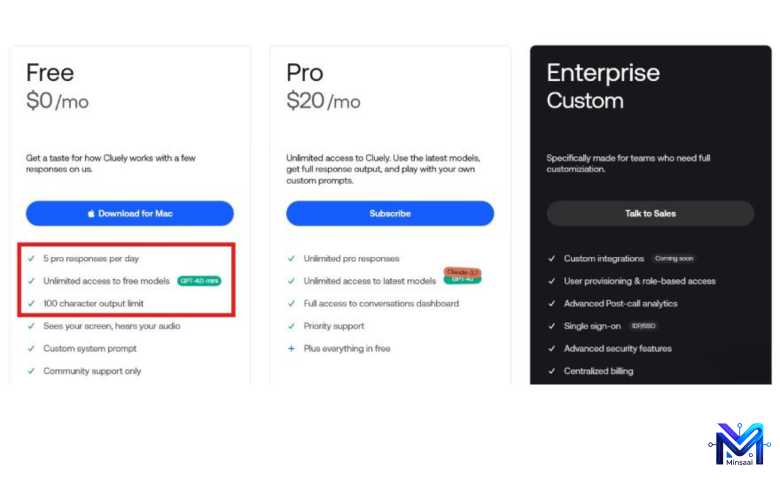The width and height of the screenshot is (780, 480).
Task: Click the Coming soon badge
Action: click(674, 258)
